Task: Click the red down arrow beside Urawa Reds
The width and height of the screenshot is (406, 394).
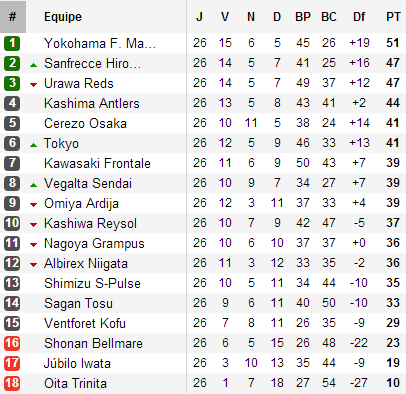Action: (33, 85)
